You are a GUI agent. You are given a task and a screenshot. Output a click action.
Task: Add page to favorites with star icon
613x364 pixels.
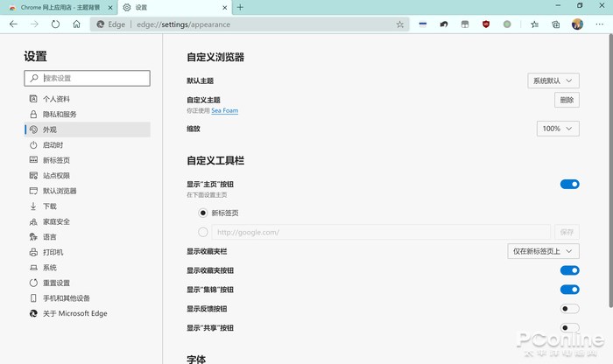coord(400,24)
